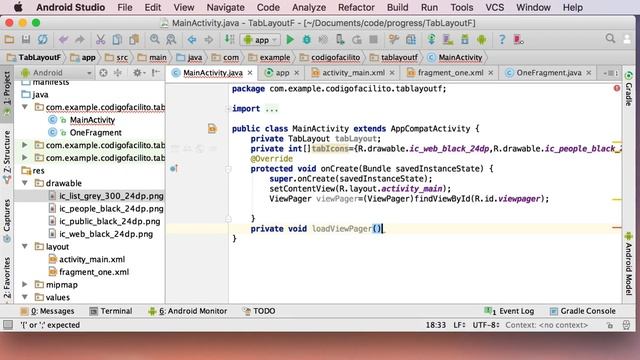Open the AVD Manager icon
Image resolution: width=640 pixels, height=360 pixels.
pos(448,40)
